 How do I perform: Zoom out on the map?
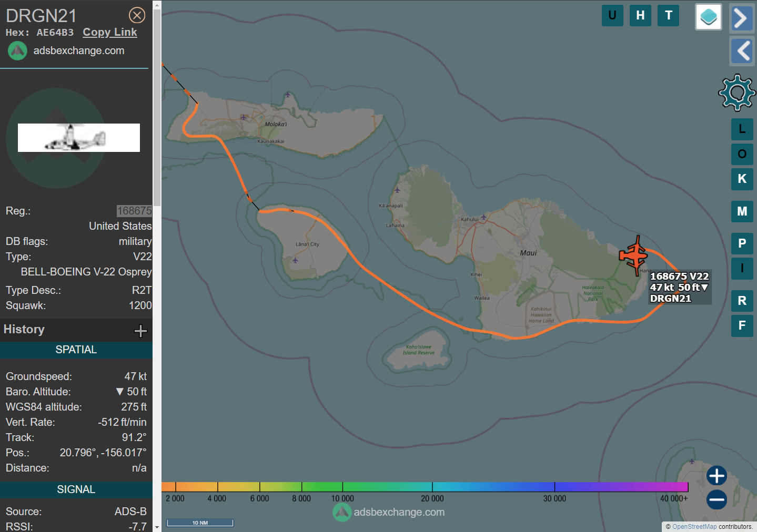tap(716, 499)
